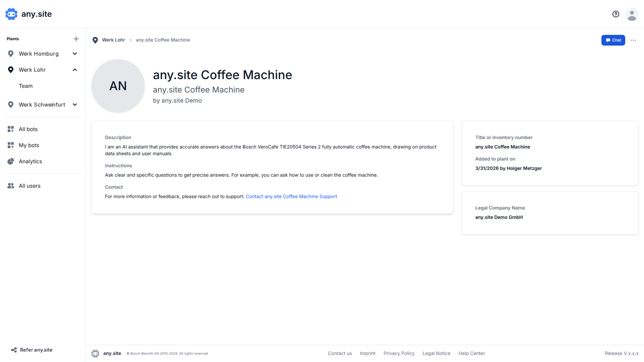
Task: Click '3/31/2026 by Holger Metzger' value
Action: pos(508,168)
